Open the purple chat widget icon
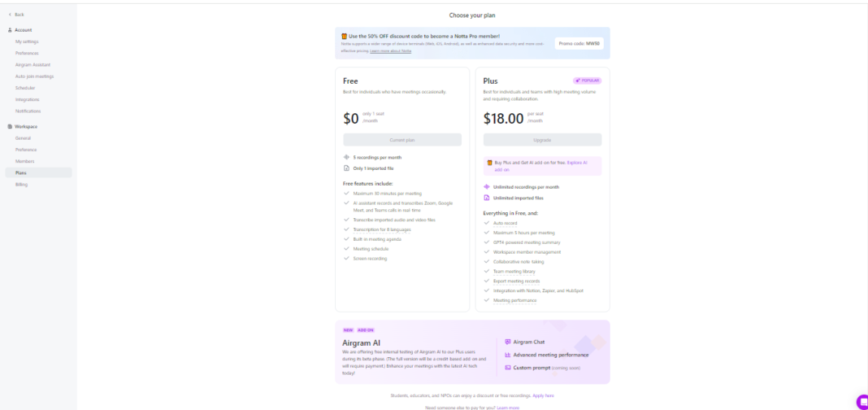 tap(861, 400)
